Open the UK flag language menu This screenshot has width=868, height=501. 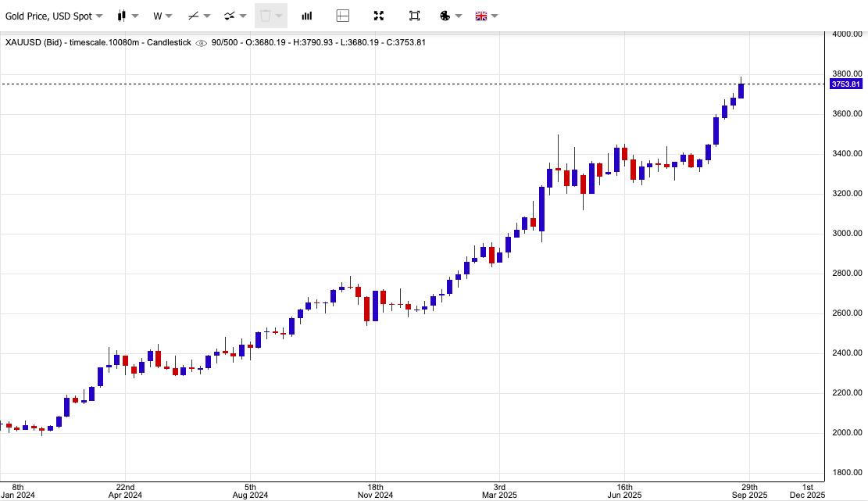pyautogui.click(x=481, y=16)
